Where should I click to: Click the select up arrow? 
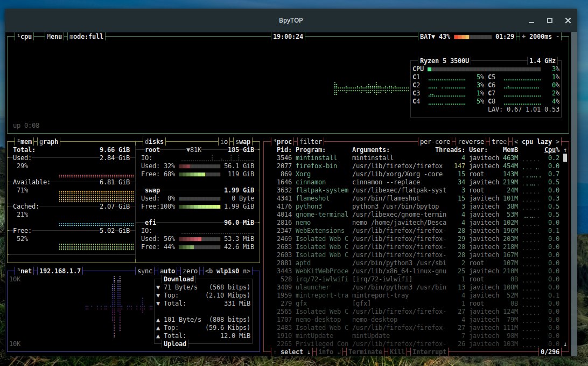click(275, 352)
